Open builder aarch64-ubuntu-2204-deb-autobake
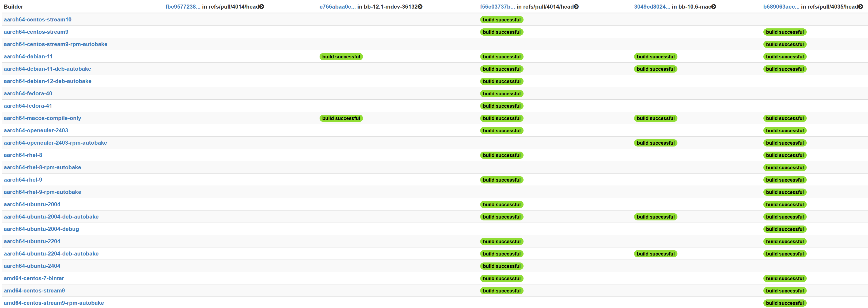Image resolution: width=868 pixels, height=308 pixels. pos(51,254)
